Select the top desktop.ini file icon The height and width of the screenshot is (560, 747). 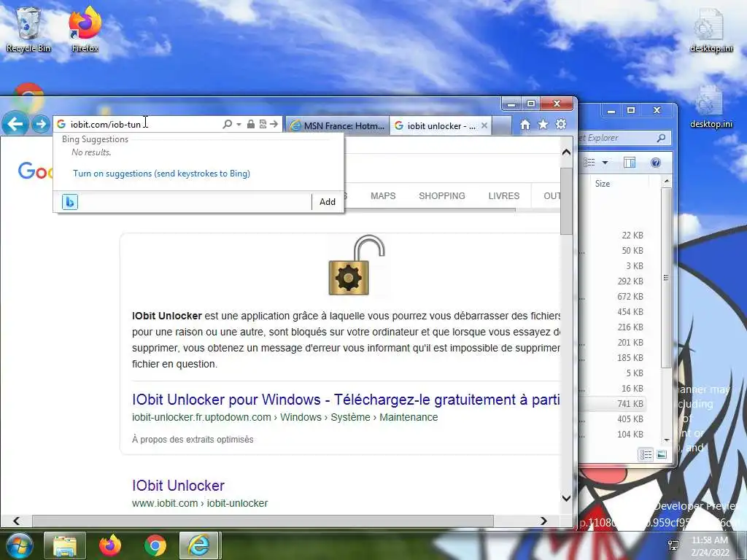point(711,29)
